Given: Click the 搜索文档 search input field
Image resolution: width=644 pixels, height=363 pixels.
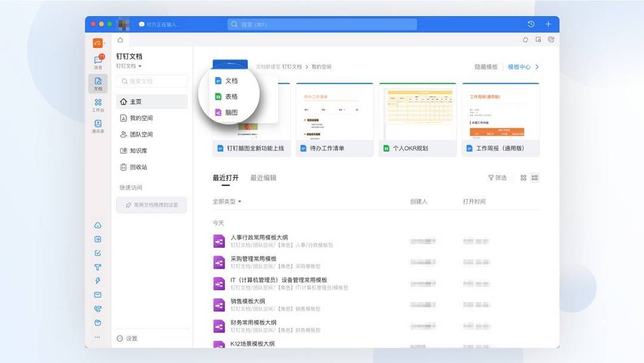Looking at the screenshot, I should (x=151, y=81).
